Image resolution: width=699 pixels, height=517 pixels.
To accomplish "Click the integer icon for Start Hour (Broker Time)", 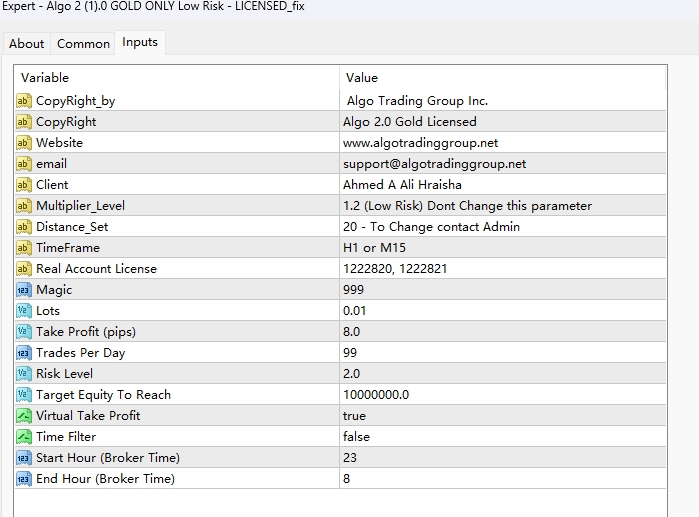I will [x=24, y=458].
